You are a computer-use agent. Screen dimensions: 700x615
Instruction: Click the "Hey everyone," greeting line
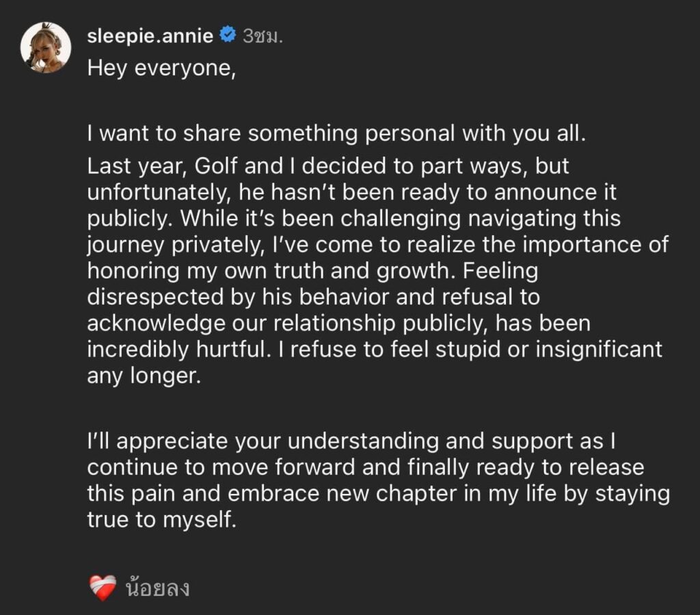pos(161,70)
